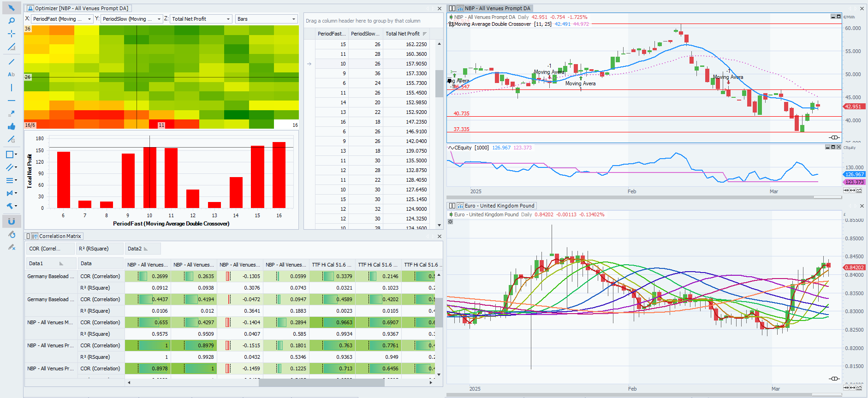Viewport: 868px width, 398px height.
Task: Pick the trend line drawing tool
Action: pos(12,62)
